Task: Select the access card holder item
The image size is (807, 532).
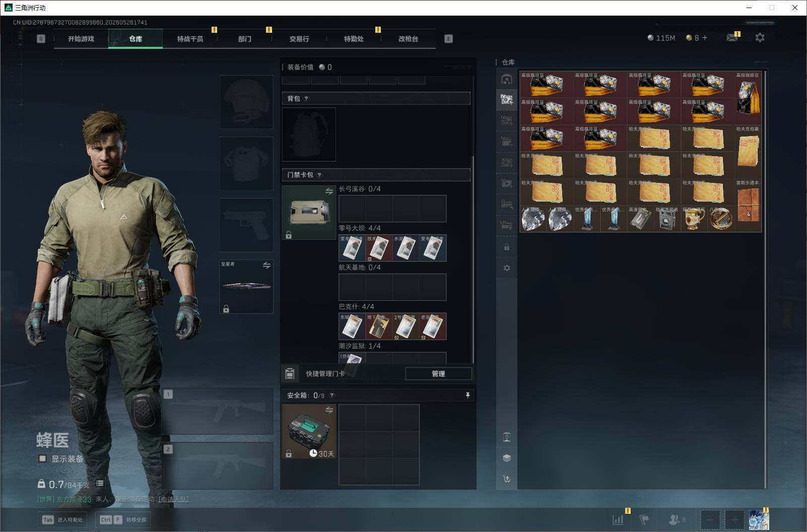Action: [309, 213]
